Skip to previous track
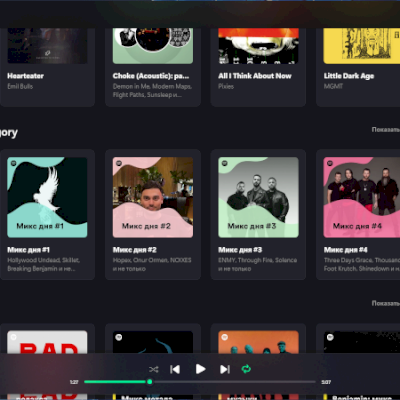The height and width of the screenshot is (400, 400). (x=175, y=369)
